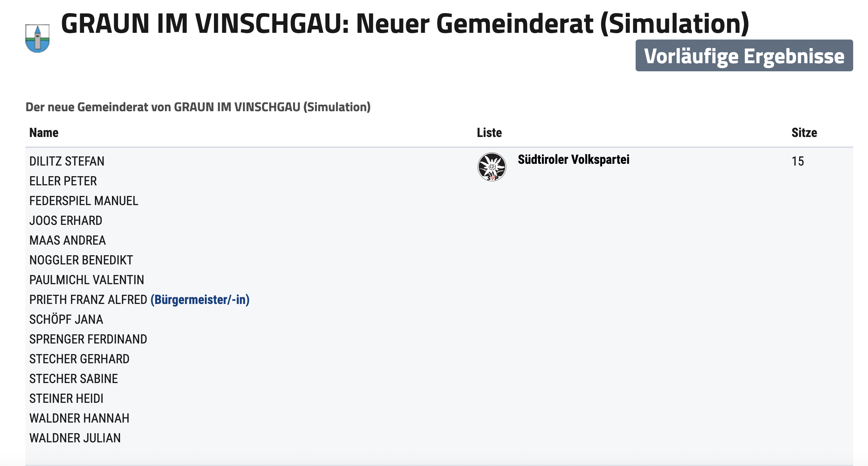Click on NOGGLER BENEDIKT

click(81, 260)
